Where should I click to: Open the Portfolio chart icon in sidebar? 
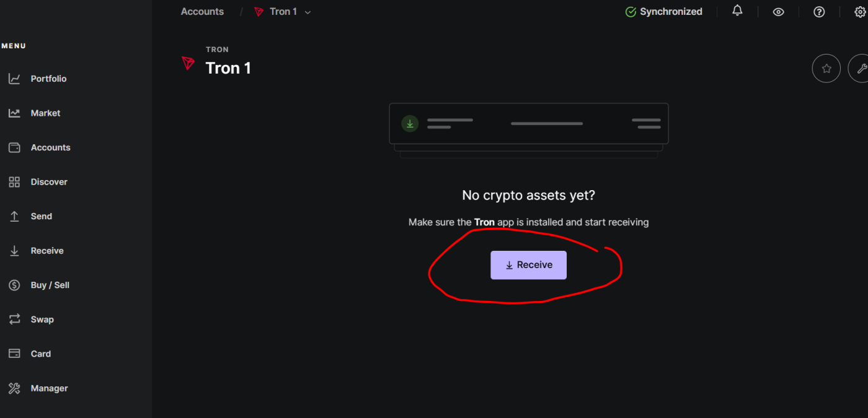tap(14, 79)
